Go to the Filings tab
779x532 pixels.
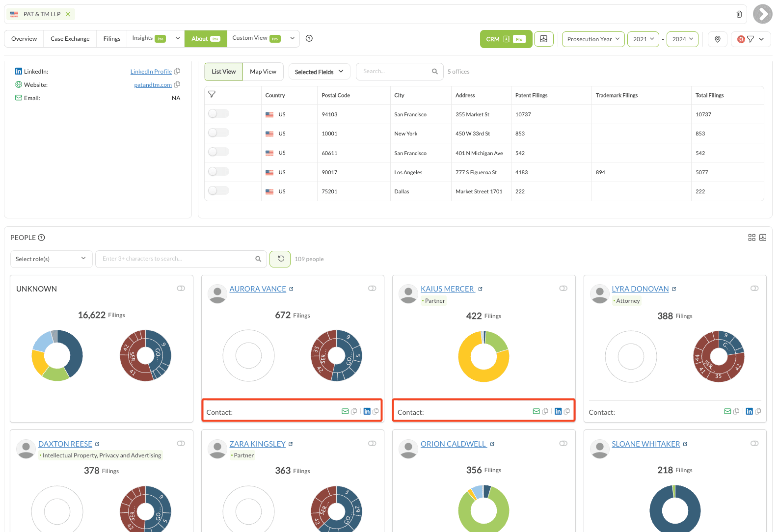(x=112, y=39)
